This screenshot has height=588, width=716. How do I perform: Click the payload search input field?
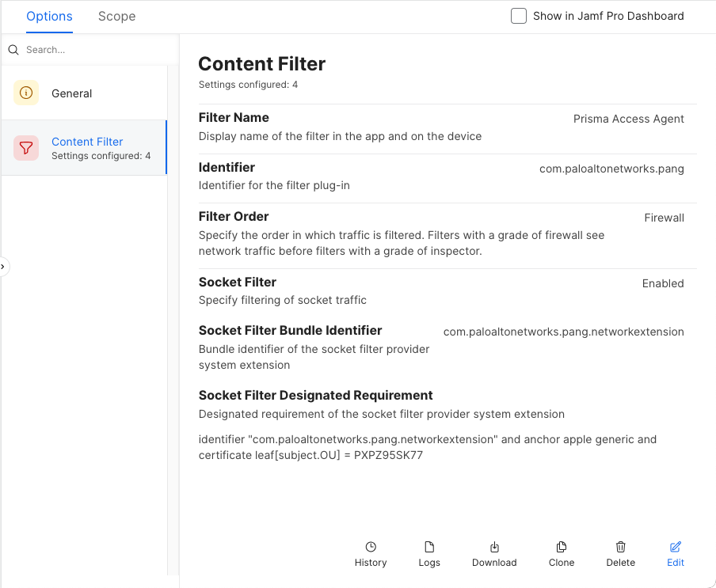(91, 50)
